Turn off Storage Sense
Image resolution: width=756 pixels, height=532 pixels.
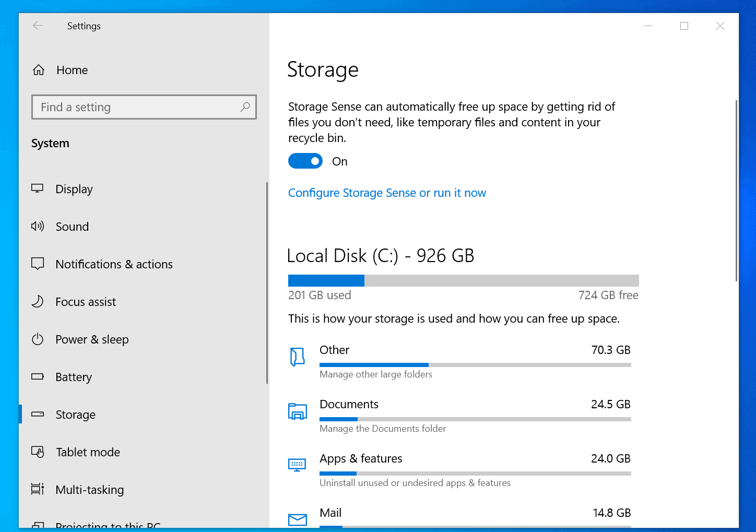305,161
